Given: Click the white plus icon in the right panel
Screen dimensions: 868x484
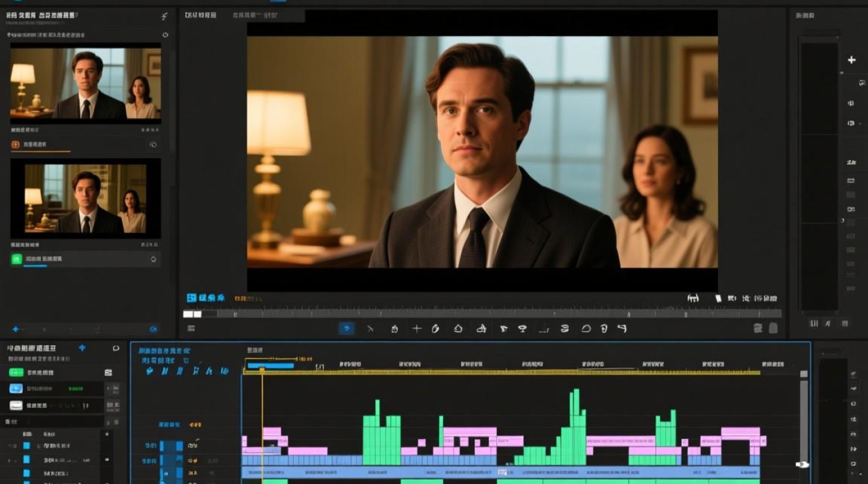Looking at the screenshot, I should pyautogui.click(x=851, y=60).
